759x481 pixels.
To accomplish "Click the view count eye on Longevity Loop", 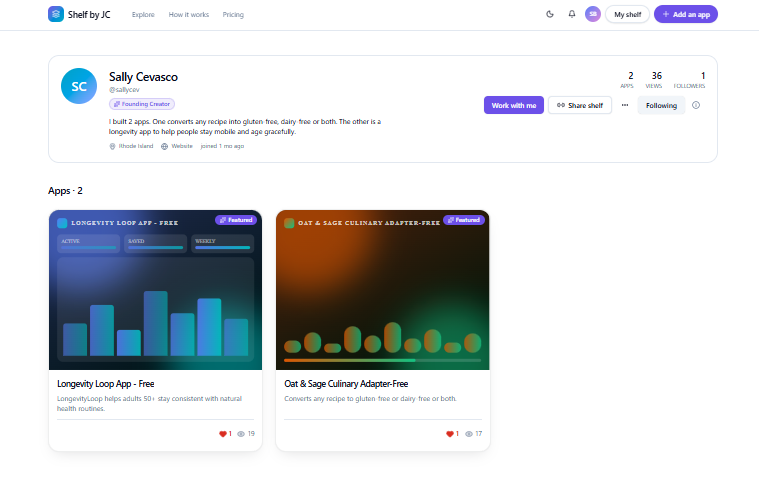I will (x=241, y=434).
